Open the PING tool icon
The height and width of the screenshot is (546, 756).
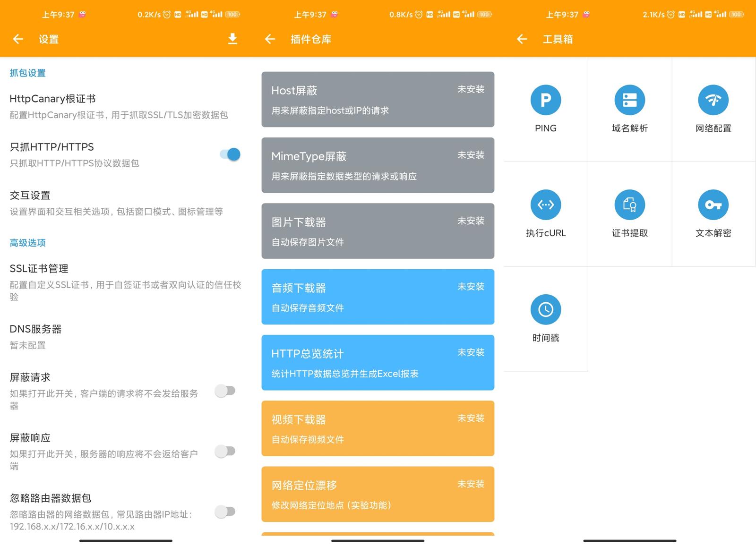coord(545,100)
